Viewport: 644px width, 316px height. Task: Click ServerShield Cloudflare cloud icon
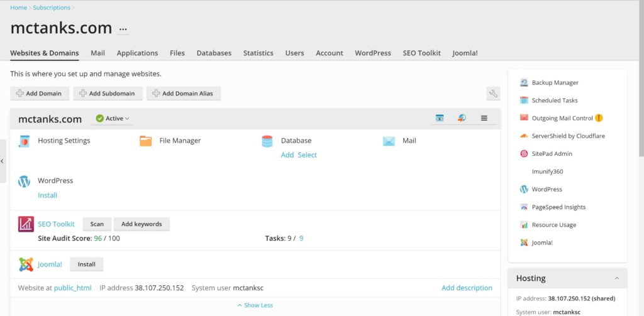click(524, 136)
